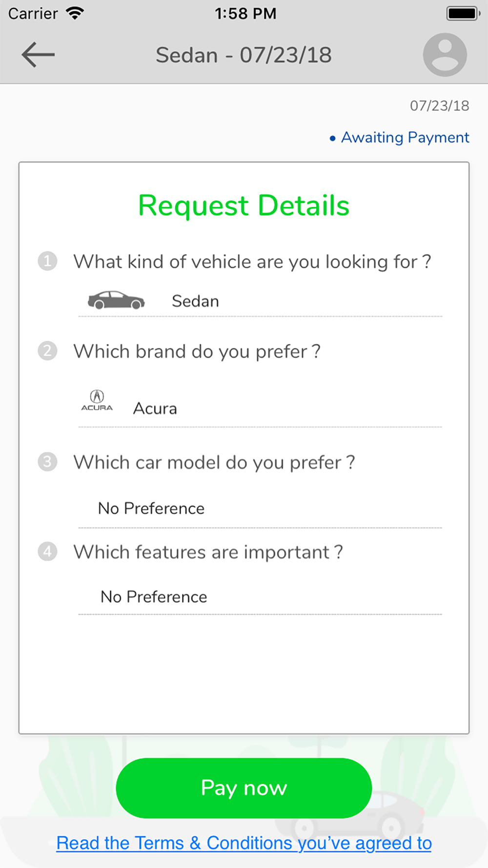
Task: Tap the sedan car icon
Action: [116, 300]
